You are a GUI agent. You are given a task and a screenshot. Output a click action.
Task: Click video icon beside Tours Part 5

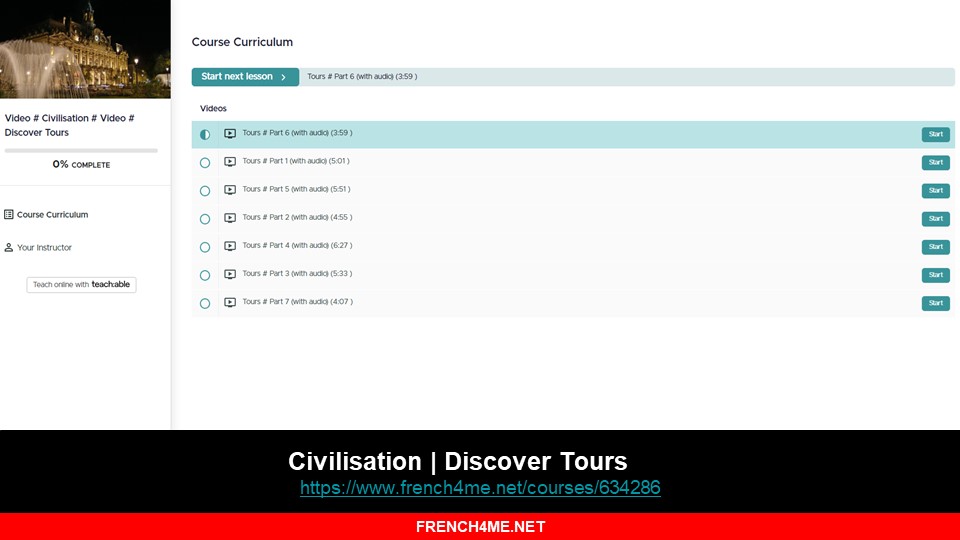230,190
